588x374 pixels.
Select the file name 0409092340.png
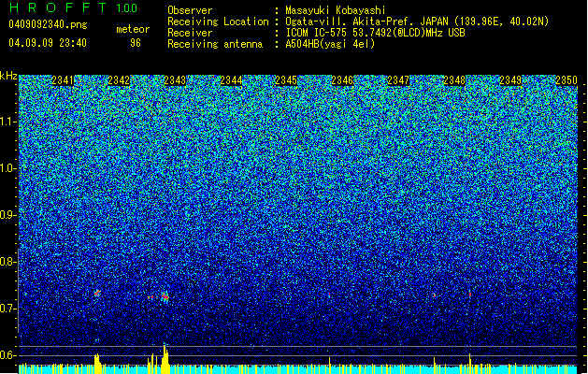pos(48,24)
